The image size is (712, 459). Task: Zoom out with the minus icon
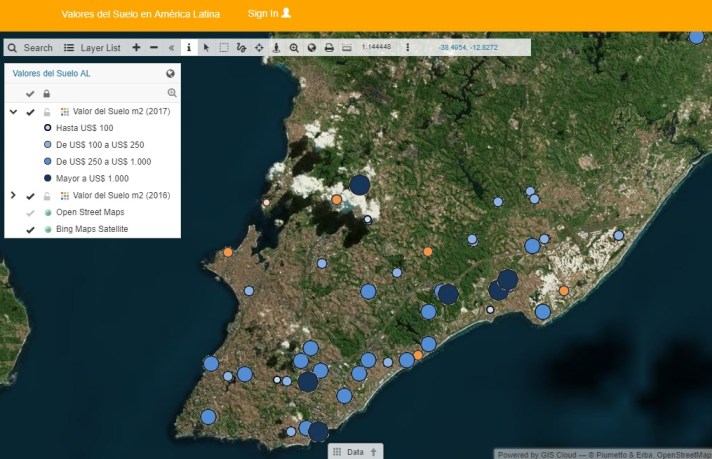tap(154, 47)
